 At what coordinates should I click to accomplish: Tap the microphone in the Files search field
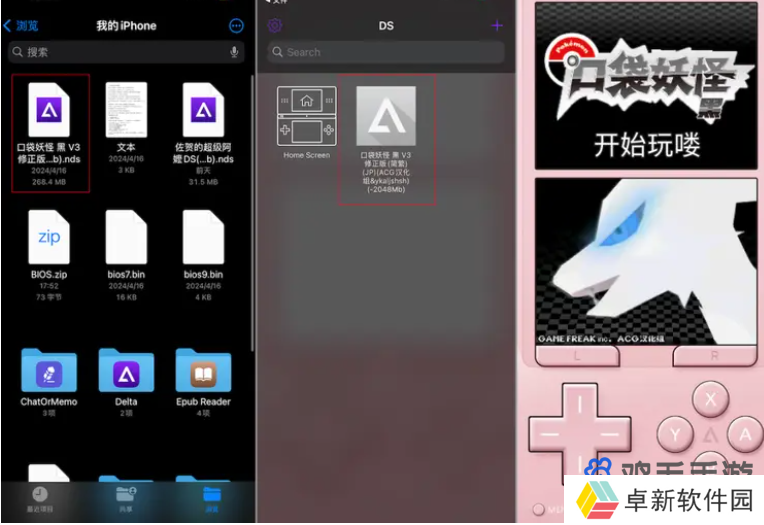(234, 52)
